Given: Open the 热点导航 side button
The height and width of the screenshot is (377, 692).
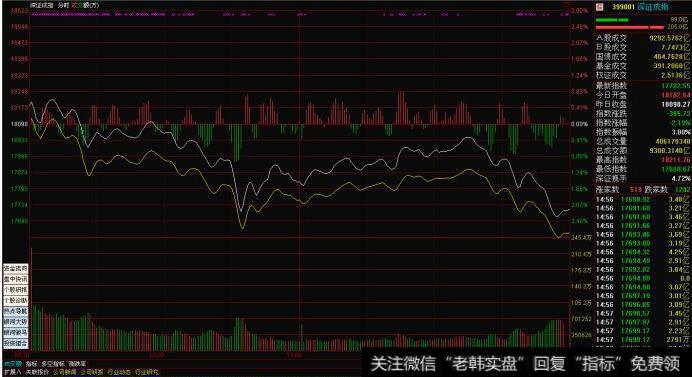Looking at the screenshot, I should click(16, 311).
